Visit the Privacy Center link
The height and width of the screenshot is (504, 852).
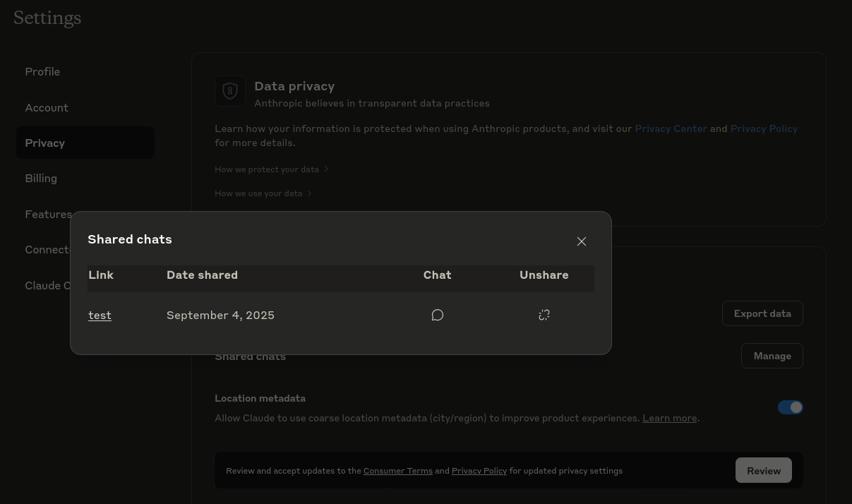click(x=671, y=128)
